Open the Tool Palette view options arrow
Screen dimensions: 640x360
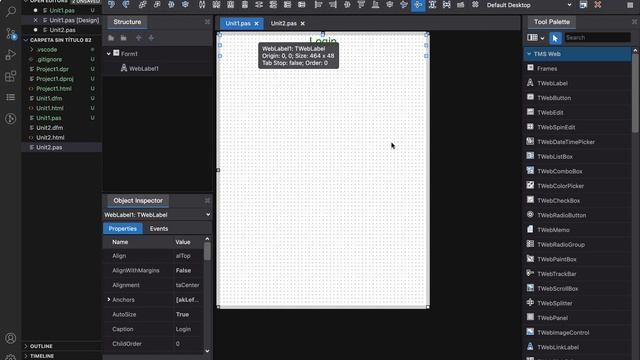pyautogui.click(x=542, y=38)
